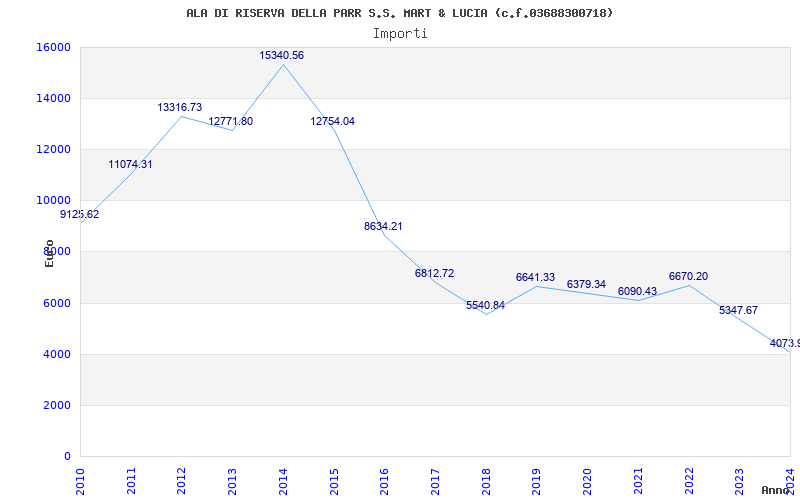Click the x-axis year 2018
800x500 pixels.
(x=486, y=481)
